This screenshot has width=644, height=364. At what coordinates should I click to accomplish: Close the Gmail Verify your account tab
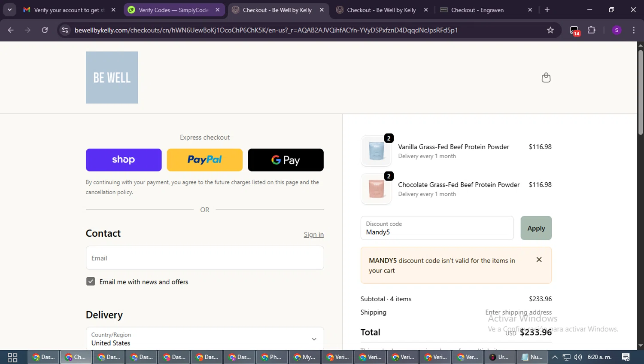click(x=113, y=10)
